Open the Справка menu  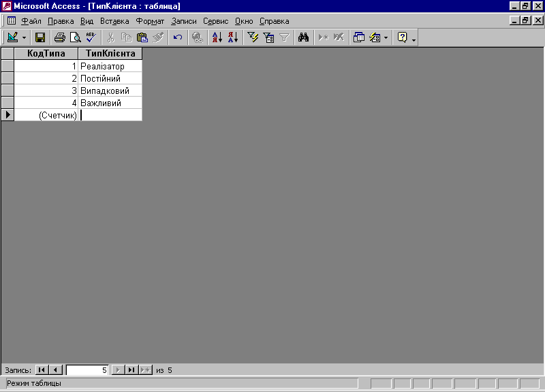coord(275,21)
